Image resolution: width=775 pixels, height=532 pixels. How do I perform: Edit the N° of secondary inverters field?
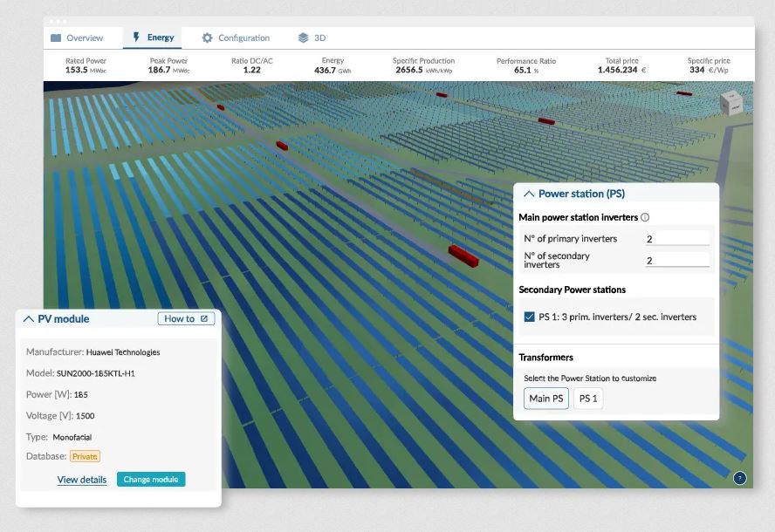tap(677, 260)
